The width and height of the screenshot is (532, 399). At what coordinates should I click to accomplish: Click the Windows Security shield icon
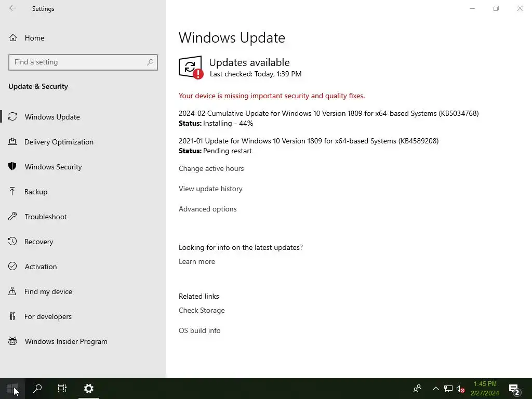12,166
